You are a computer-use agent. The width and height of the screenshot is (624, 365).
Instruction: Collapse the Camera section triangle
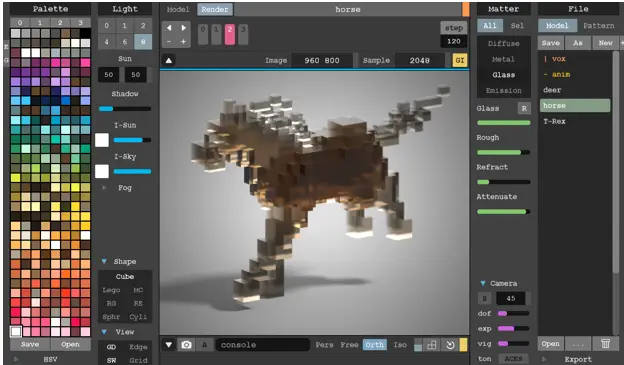[x=483, y=283]
